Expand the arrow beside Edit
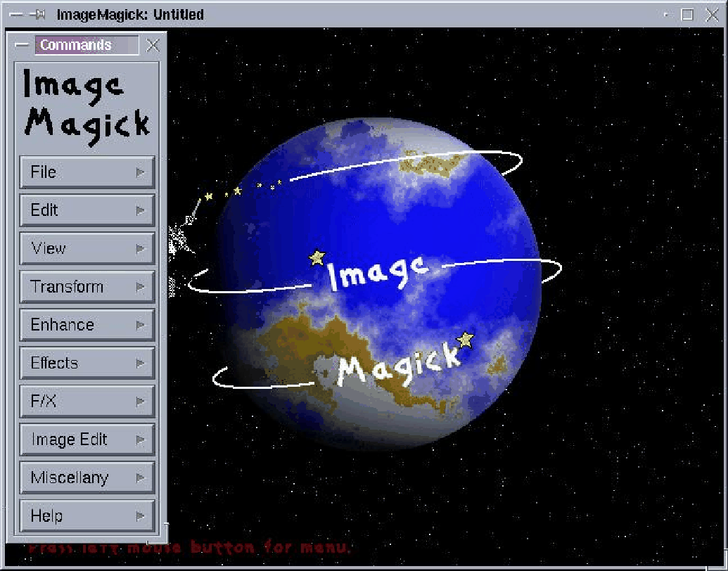Image resolution: width=728 pixels, height=571 pixels. pos(140,210)
